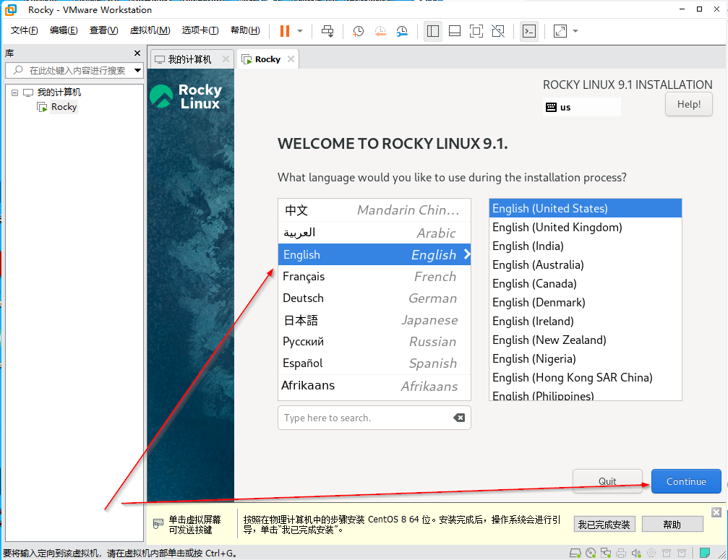Choose English (Nigeria) locale

coord(585,358)
